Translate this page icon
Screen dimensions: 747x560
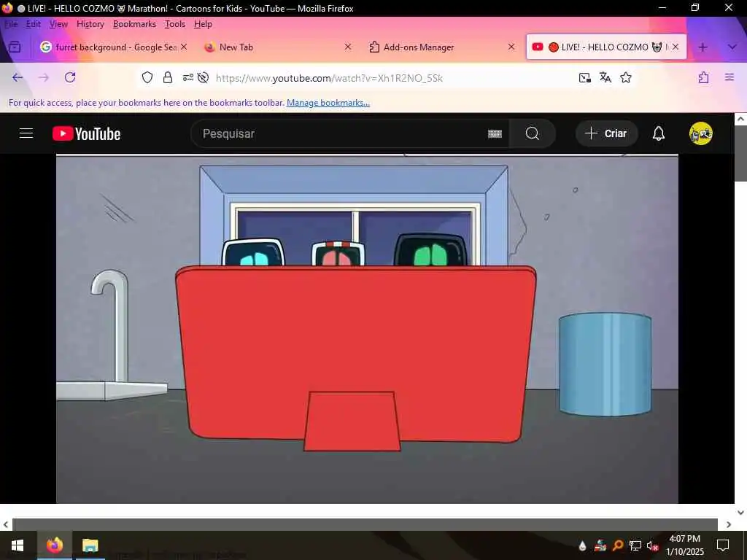coord(605,77)
